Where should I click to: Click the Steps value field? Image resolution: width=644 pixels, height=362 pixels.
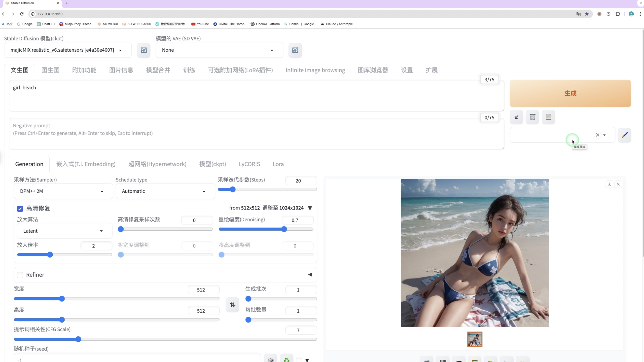tap(301, 181)
